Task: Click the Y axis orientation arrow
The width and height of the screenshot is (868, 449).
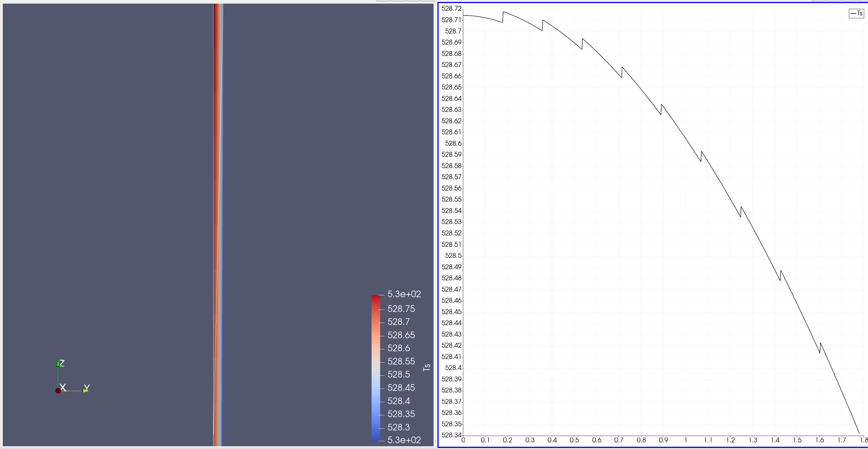Action: pos(86,391)
